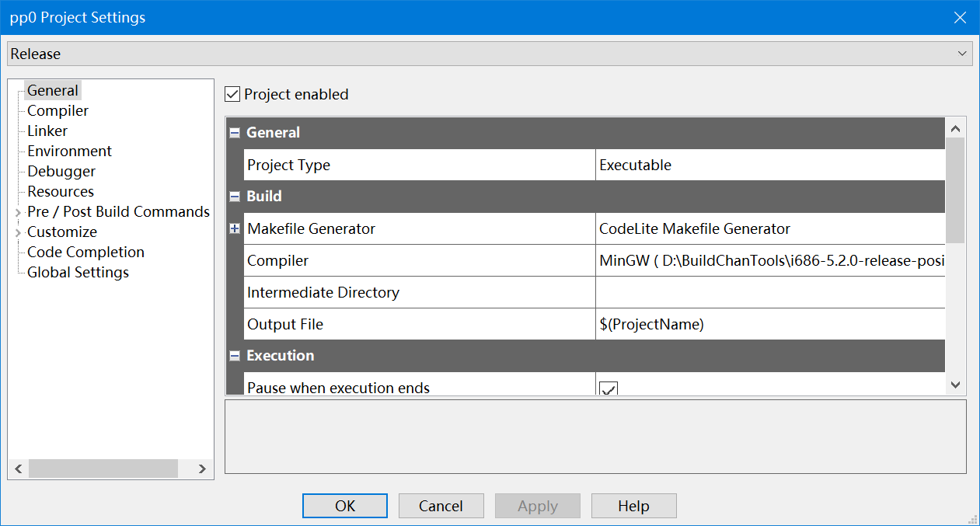Collapse the Execution section minus icon
This screenshot has width=980, height=526.
click(x=235, y=356)
